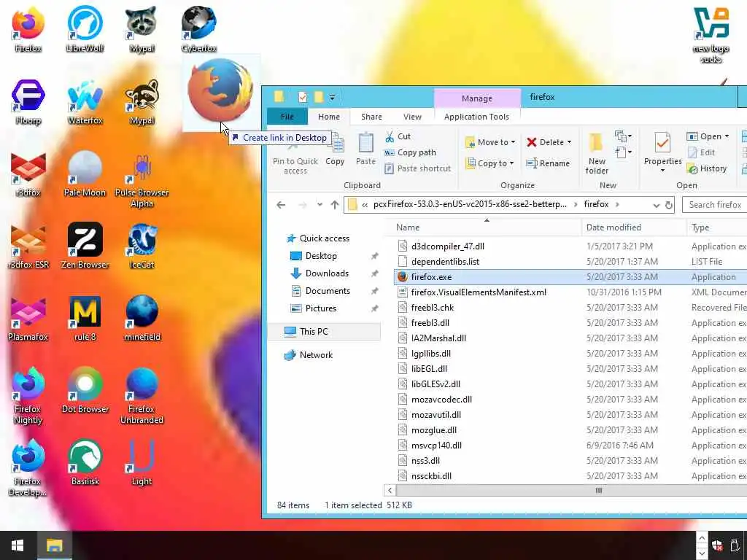Open the Quick Access Toolbar customize arrow
This screenshot has width=747, height=560.
point(332,98)
